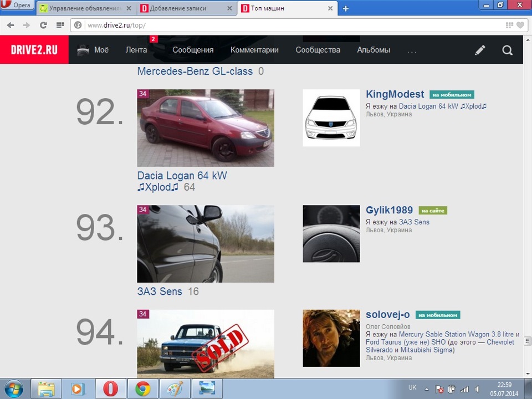Click Gylik1989's steering wheel avatar
532x399 pixels.
click(x=331, y=233)
